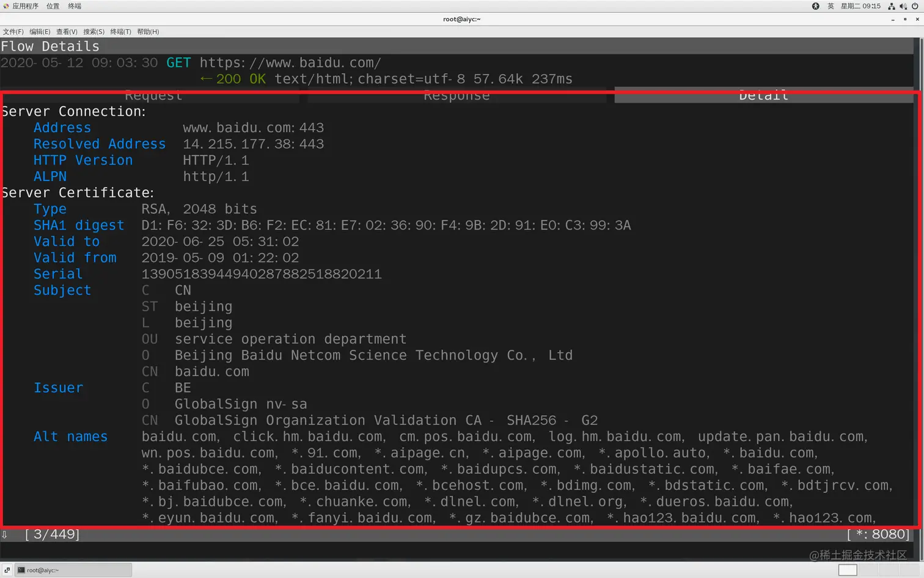Click the muted volume icon
The height and width of the screenshot is (578, 924).
(903, 6)
